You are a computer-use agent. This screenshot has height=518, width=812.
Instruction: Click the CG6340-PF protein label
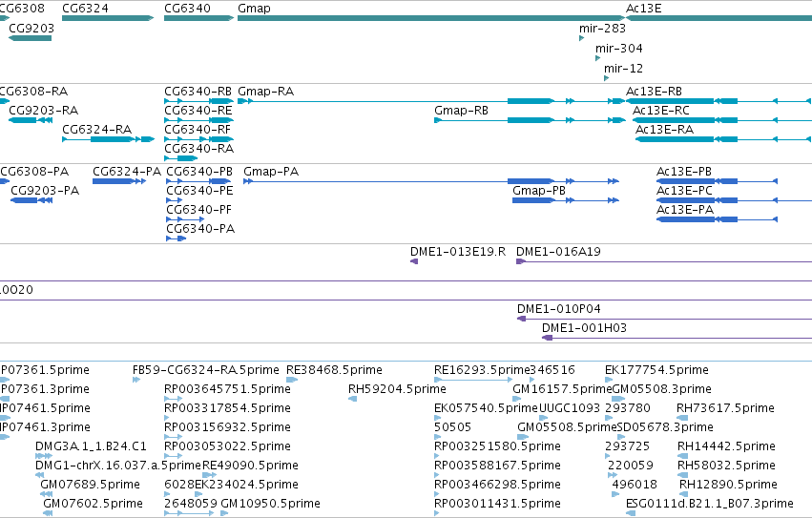(198, 210)
